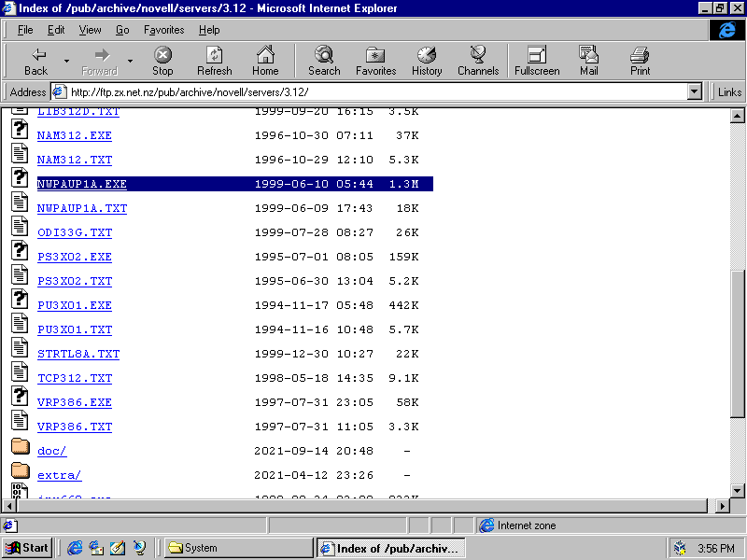
Task: Refresh the page with the Refresh button
Action: click(x=215, y=61)
